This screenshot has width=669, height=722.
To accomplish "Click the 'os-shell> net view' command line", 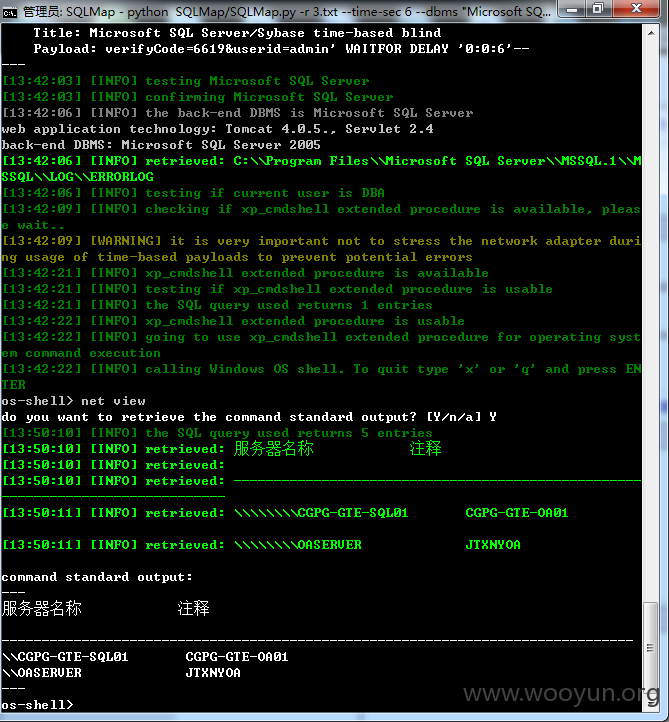I will click(x=74, y=401).
